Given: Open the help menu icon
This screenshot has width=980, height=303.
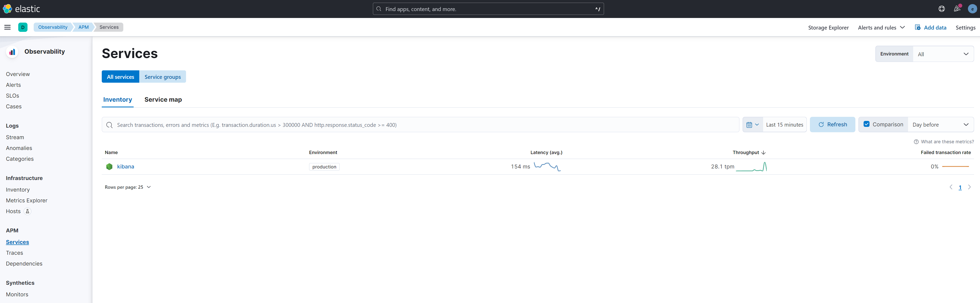Looking at the screenshot, I should [x=941, y=9].
